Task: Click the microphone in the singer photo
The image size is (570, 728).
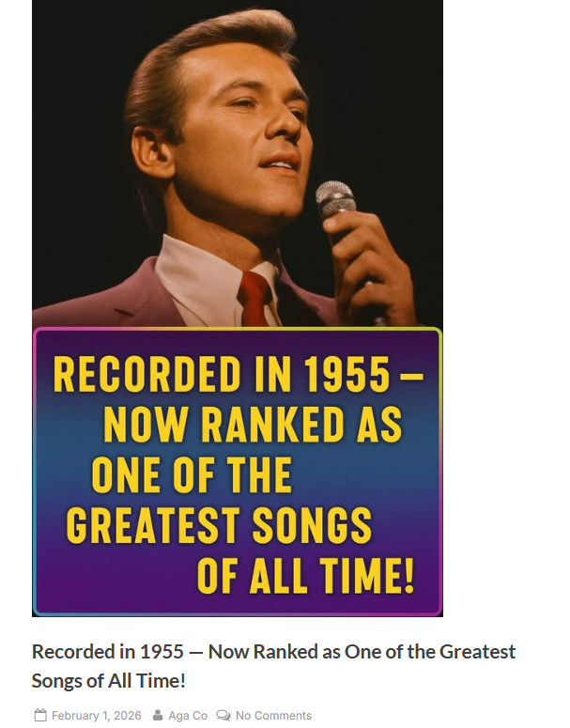Action: 335,200
